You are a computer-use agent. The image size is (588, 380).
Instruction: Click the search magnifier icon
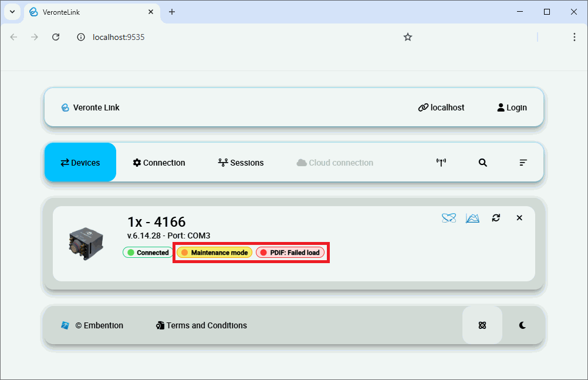point(482,163)
